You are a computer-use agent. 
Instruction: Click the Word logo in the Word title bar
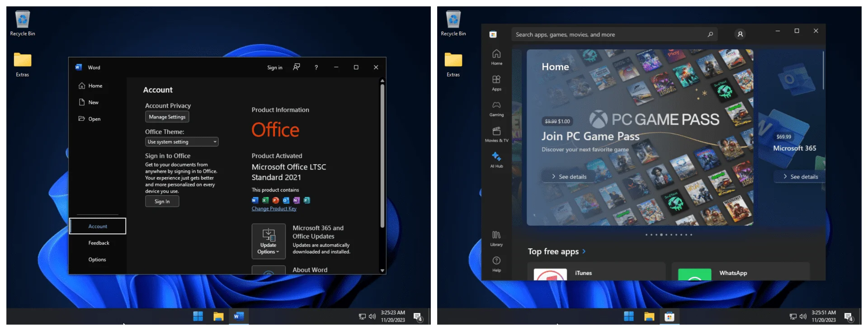(x=79, y=67)
